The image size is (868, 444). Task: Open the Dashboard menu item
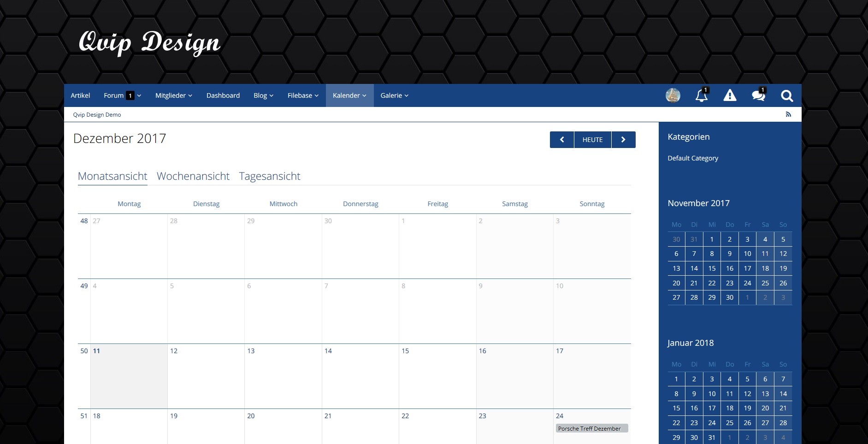point(223,95)
